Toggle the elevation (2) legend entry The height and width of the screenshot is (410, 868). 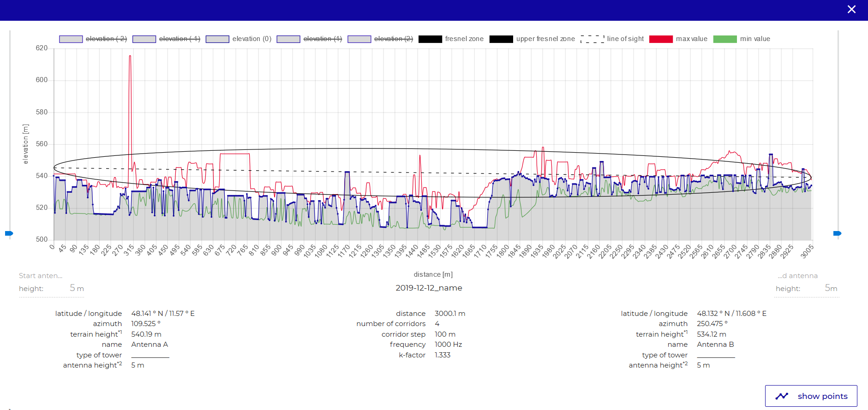380,39
